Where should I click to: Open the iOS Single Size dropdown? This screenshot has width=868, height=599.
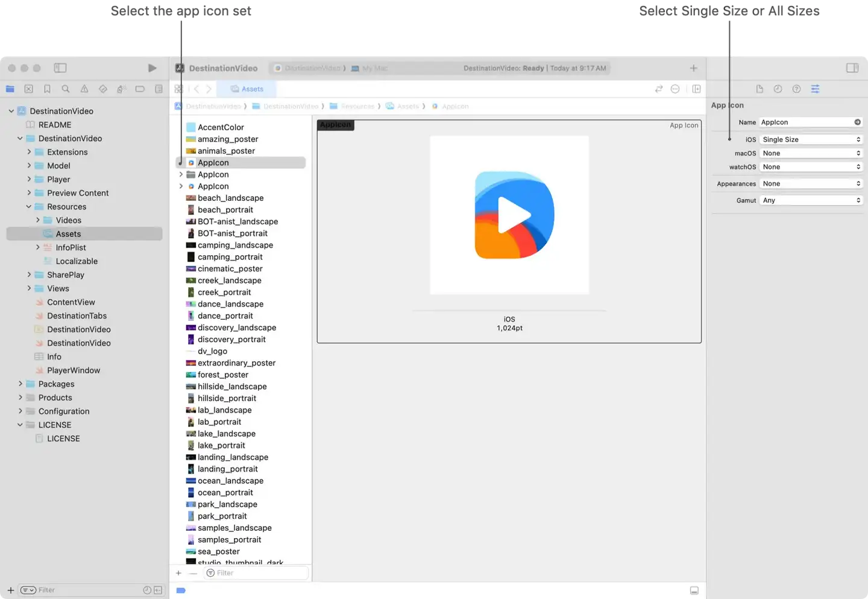811,139
